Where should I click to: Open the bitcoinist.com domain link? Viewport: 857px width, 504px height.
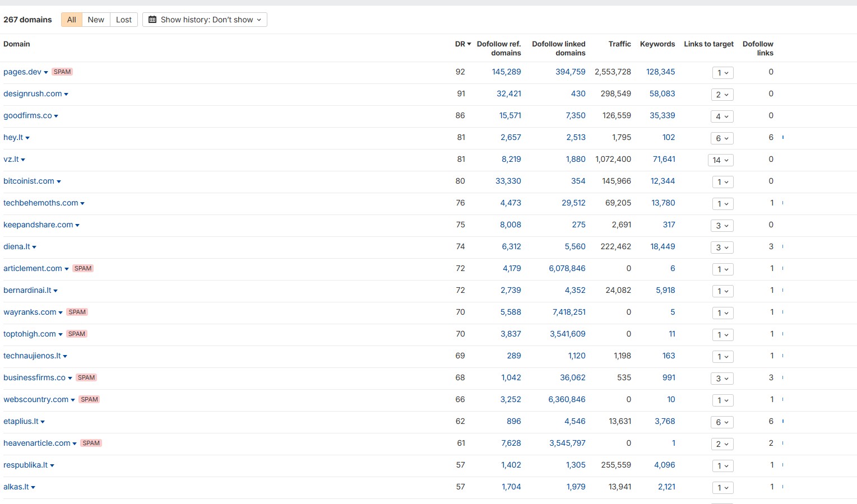tap(29, 181)
